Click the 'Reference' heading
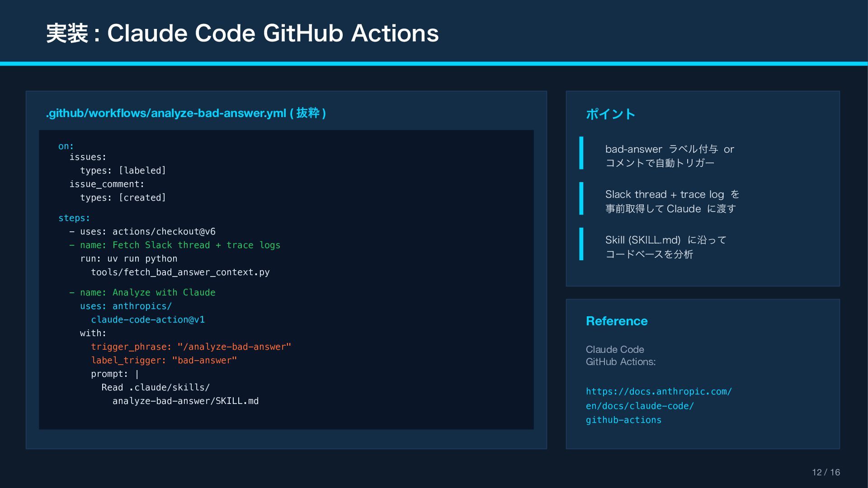868x488 pixels. pos(617,321)
